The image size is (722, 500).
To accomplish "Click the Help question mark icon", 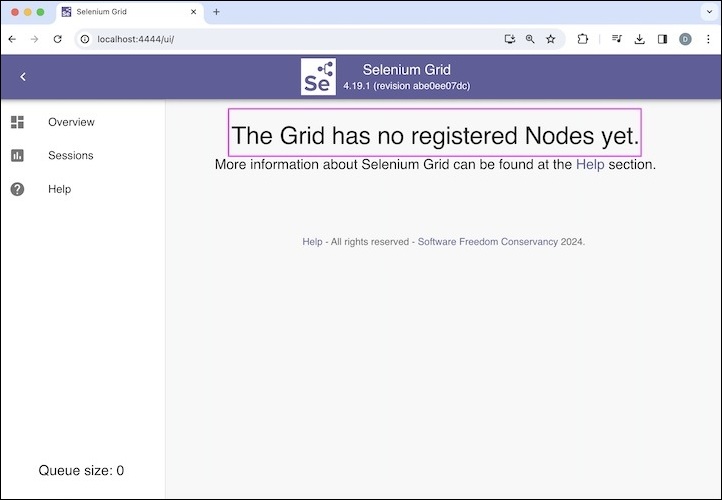I will tap(17, 189).
